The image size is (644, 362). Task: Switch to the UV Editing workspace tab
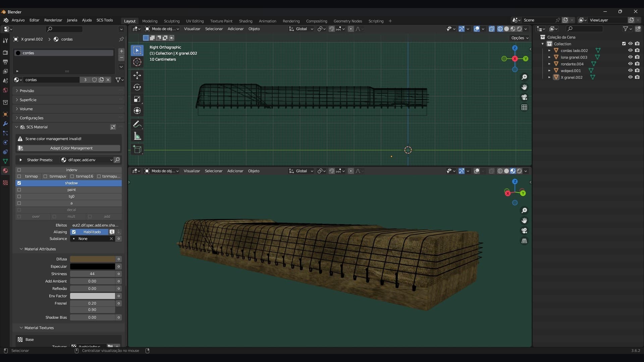click(x=195, y=21)
